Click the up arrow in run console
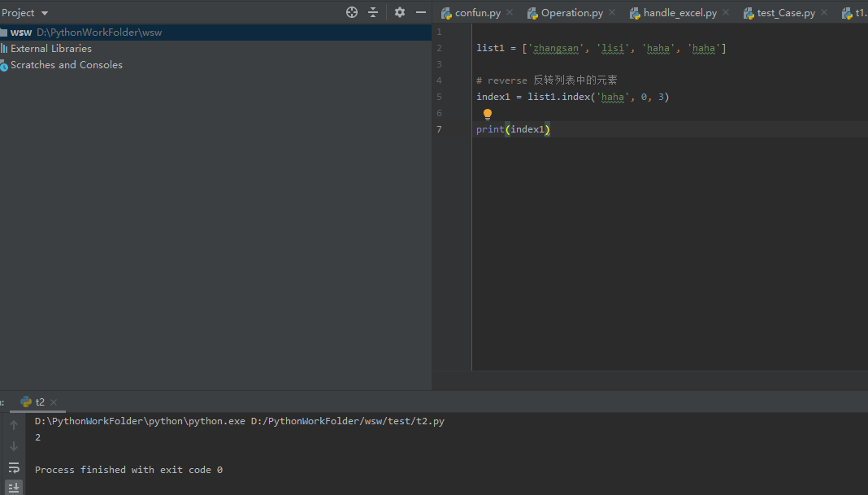This screenshot has width=868, height=495. (14, 424)
